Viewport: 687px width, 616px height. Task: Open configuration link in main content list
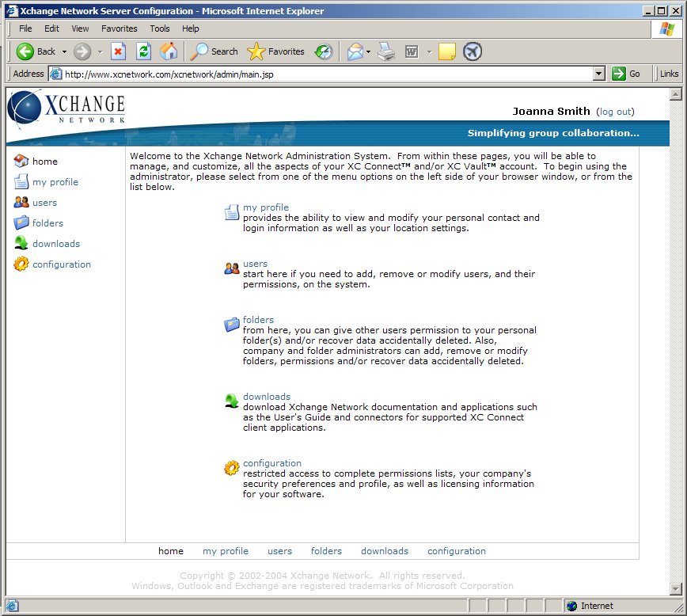[272, 463]
